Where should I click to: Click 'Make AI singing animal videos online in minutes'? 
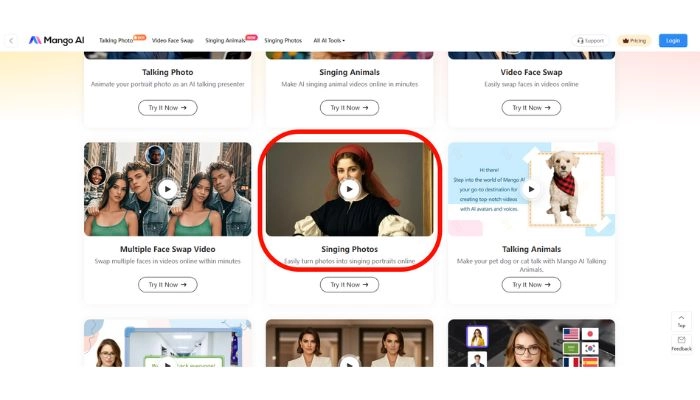pos(349,84)
